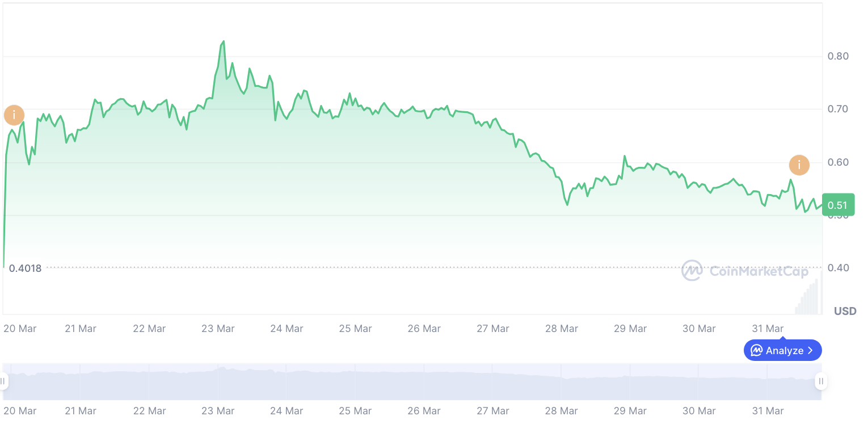Select the green 0.51 price marker

(838, 204)
